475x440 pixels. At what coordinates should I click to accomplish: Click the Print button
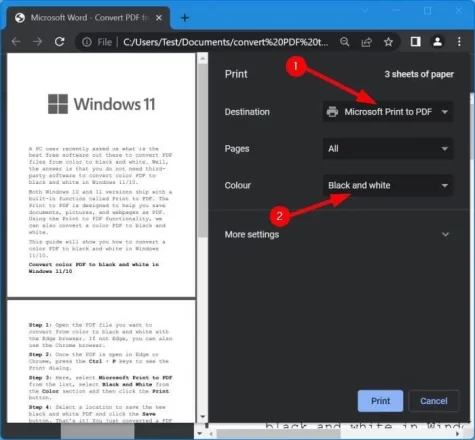coord(380,401)
